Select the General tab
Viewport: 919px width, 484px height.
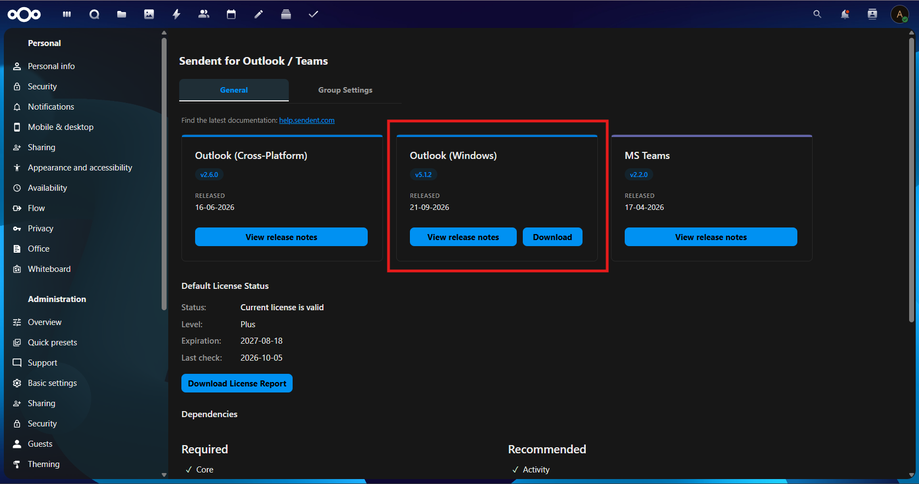[234, 90]
